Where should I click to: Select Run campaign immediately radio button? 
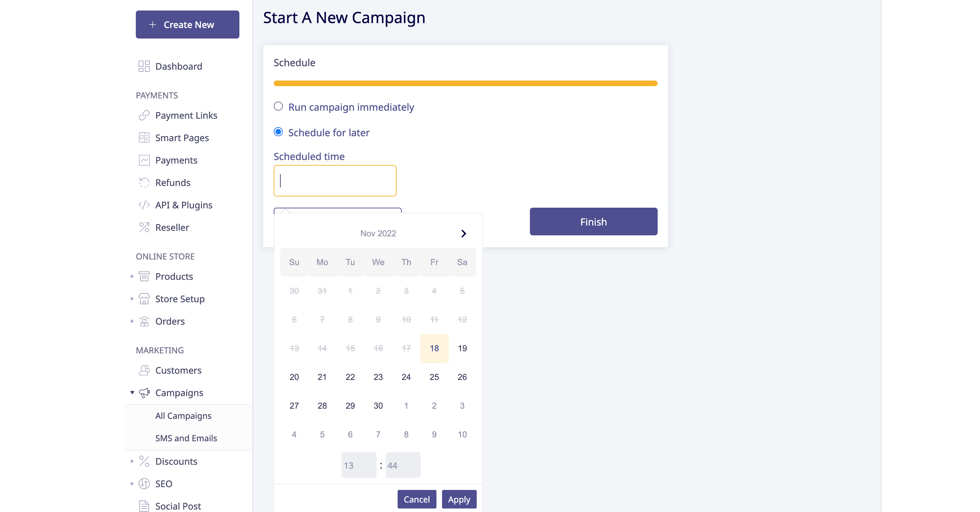[x=278, y=106]
